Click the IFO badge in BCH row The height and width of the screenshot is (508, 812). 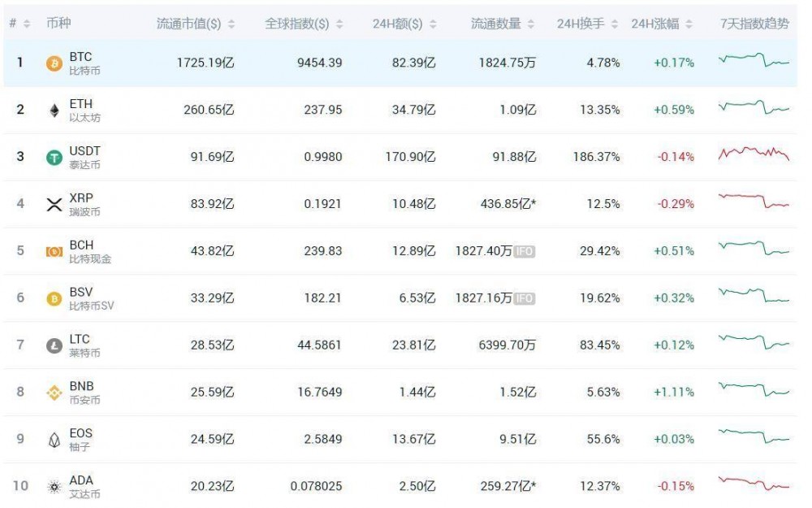coord(525,252)
